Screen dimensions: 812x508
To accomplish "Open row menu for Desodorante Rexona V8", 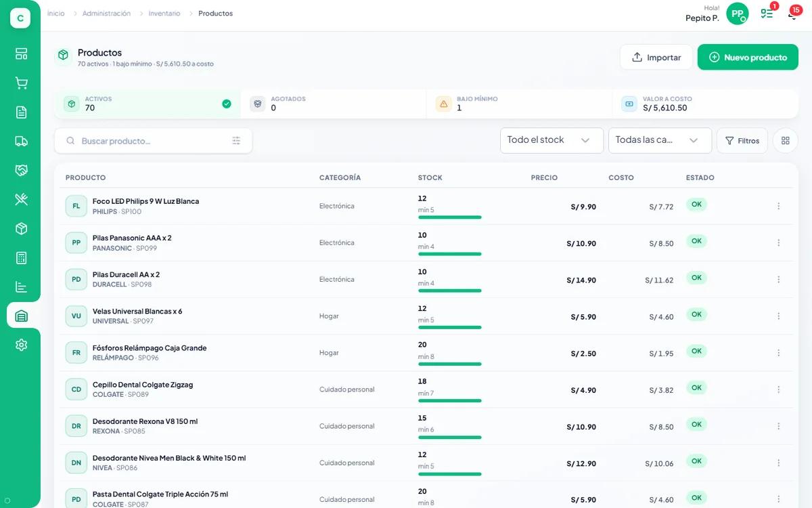I will tap(779, 426).
